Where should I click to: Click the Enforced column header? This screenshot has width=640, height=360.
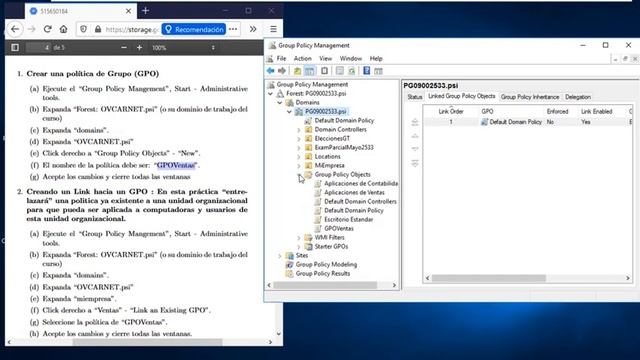coord(557,111)
